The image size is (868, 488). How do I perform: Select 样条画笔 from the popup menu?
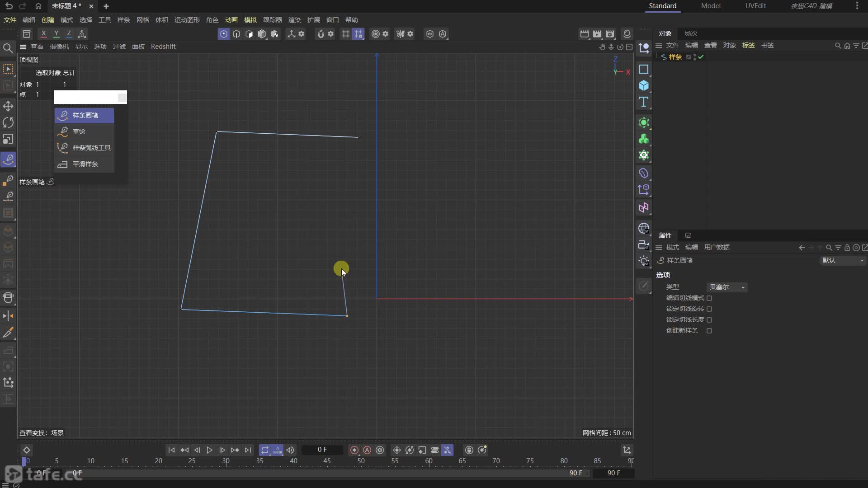(85, 115)
